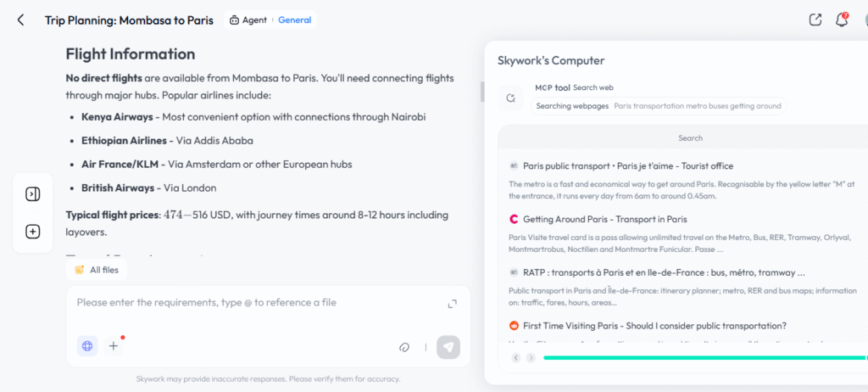Viewport: 868px width, 392px height.
Task: Open Paris public transport tourist office result
Action: click(x=628, y=165)
